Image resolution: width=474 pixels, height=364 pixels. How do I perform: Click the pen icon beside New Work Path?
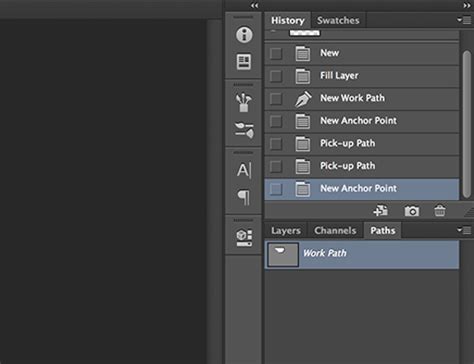click(303, 99)
